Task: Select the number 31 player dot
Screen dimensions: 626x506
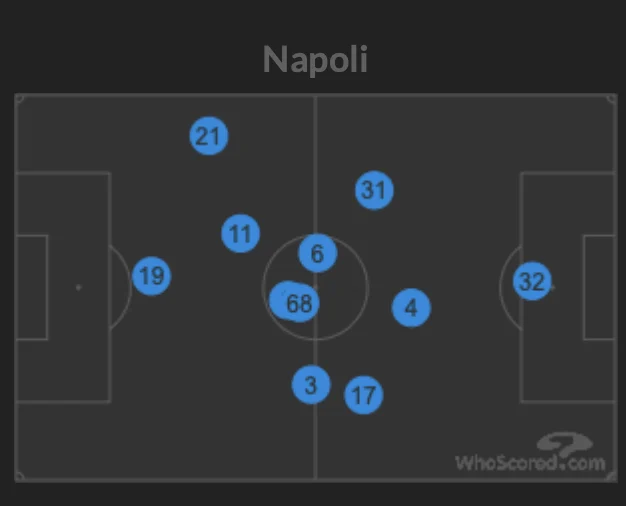Action: (x=374, y=190)
